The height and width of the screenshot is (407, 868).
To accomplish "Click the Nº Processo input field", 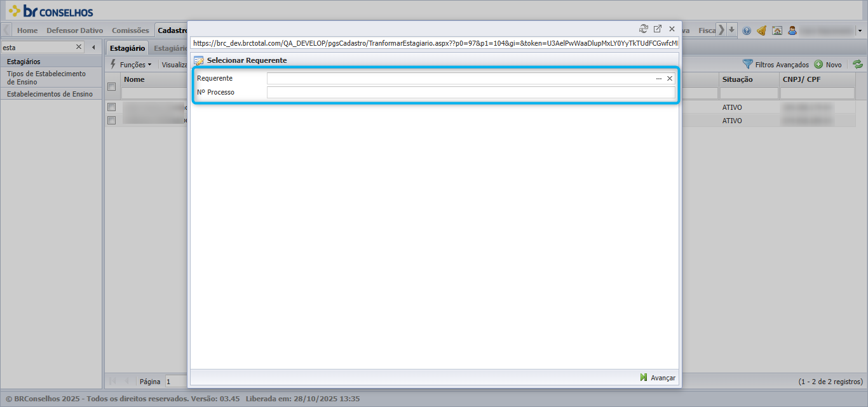I will [471, 93].
